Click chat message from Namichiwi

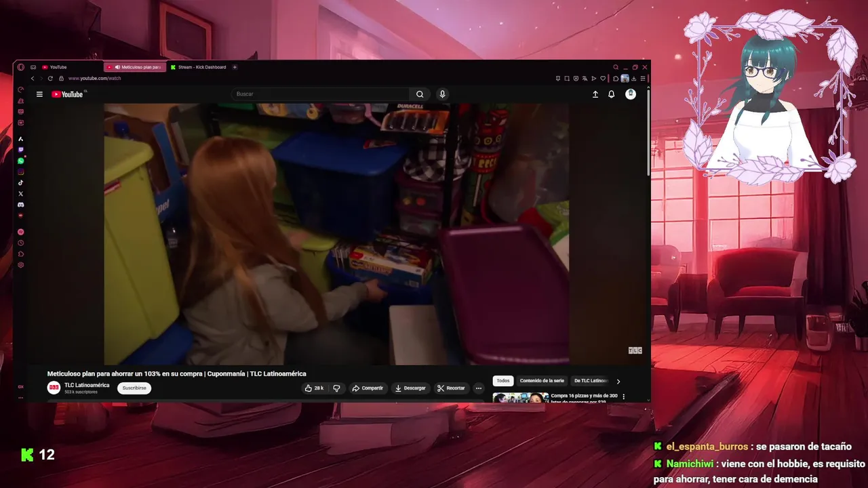pyautogui.click(x=759, y=472)
